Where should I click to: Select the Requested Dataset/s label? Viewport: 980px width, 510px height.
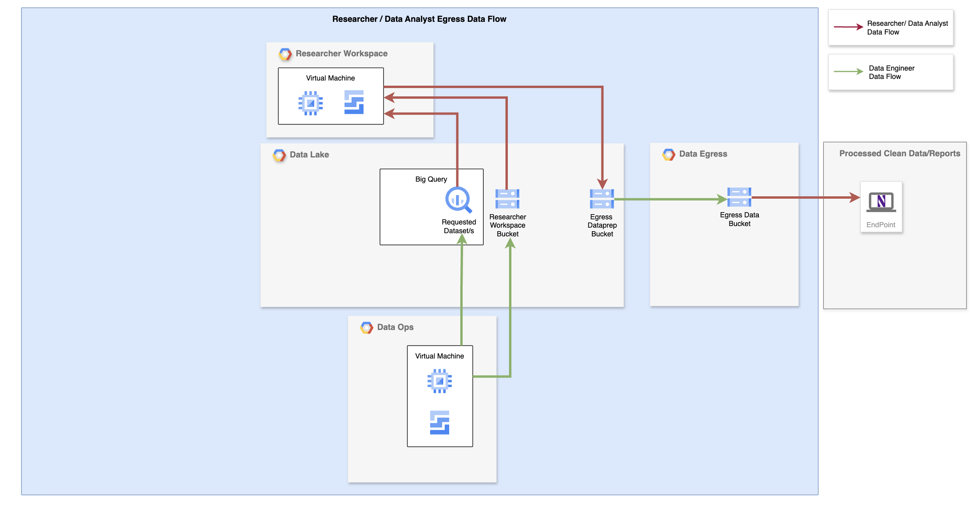pos(459,226)
